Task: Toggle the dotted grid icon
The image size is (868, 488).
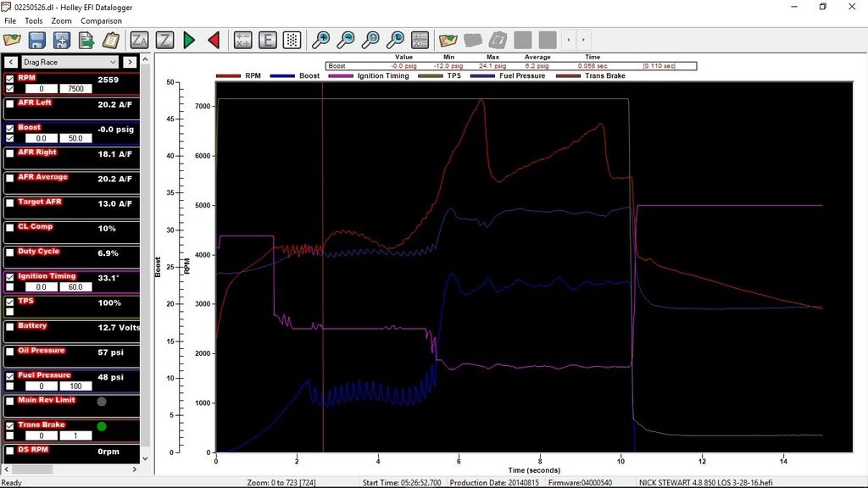Action: pos(292,40)
